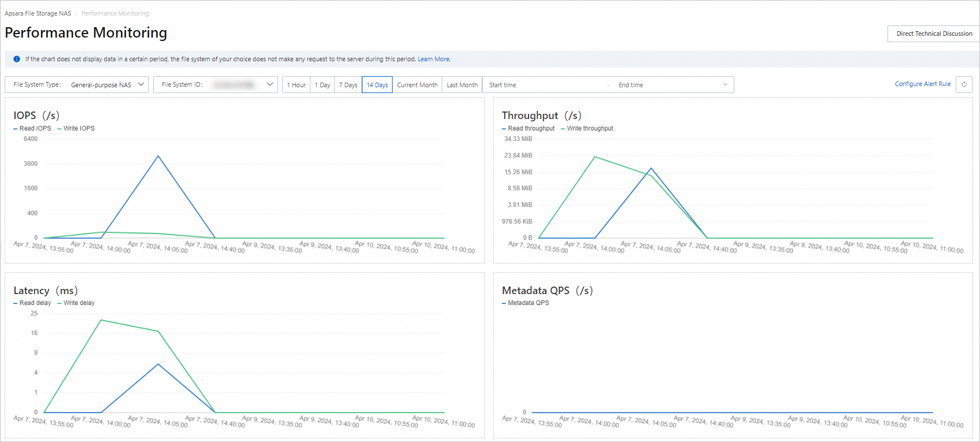Select the Last Month time range
The width and height of the screenshot is (980, 442).
[x=462, y=85]
